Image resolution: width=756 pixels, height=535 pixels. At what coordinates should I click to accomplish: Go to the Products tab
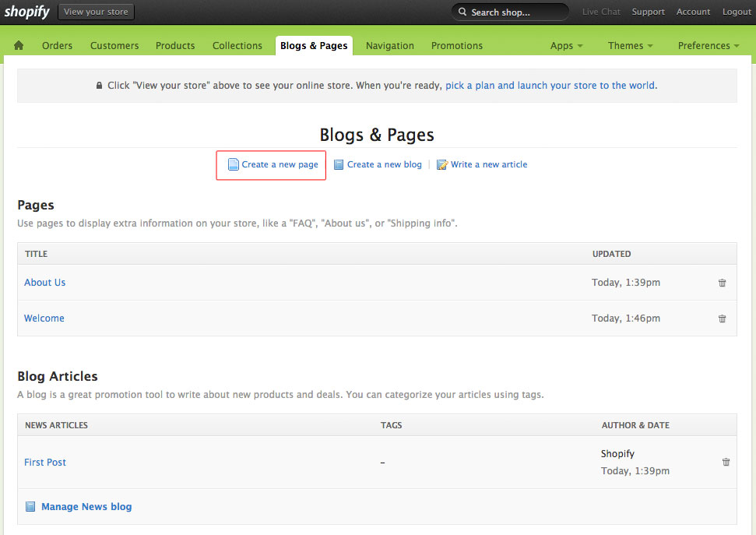[175, 46]
